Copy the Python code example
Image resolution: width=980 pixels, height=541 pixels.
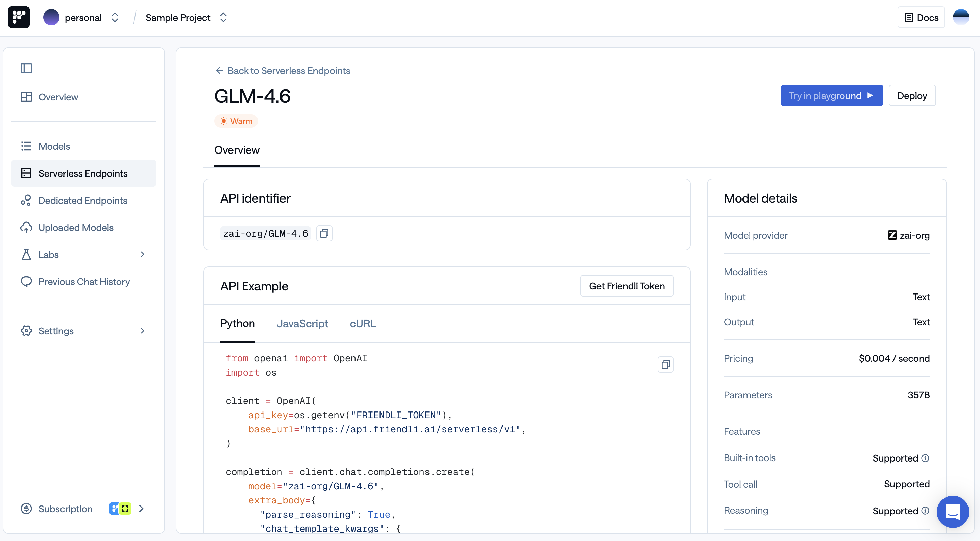click(665, 364)
